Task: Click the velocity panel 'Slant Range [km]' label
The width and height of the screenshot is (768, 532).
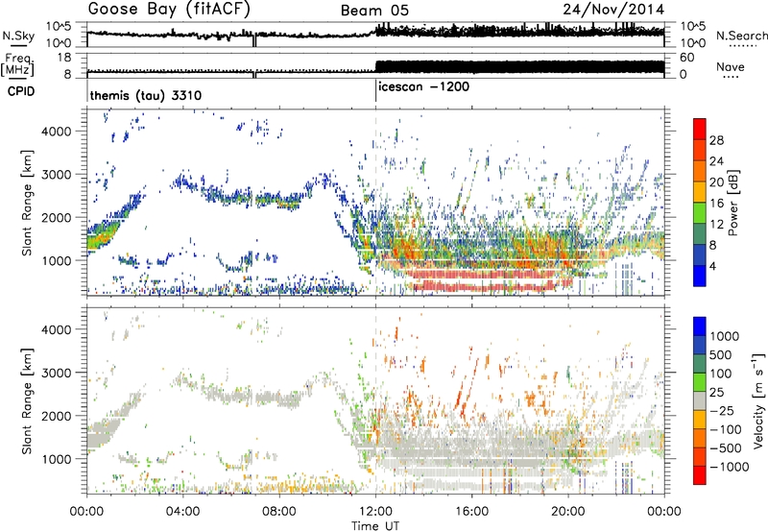Action: click(x=27, y=400)
